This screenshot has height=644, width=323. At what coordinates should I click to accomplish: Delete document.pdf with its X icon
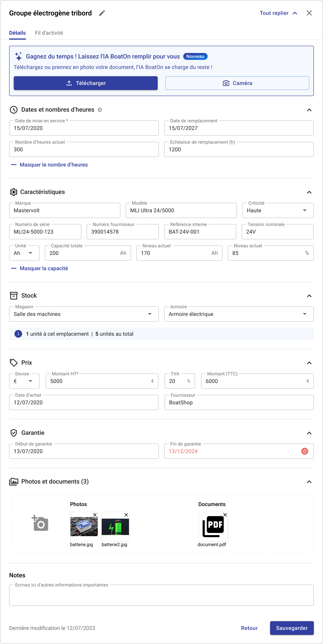[x=225, y=515]
